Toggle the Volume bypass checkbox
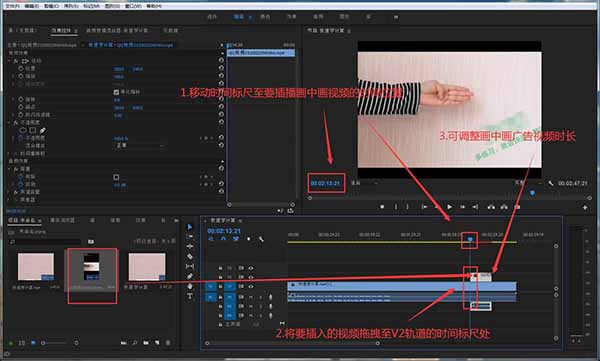600x361 pixels. click(116, 177)
